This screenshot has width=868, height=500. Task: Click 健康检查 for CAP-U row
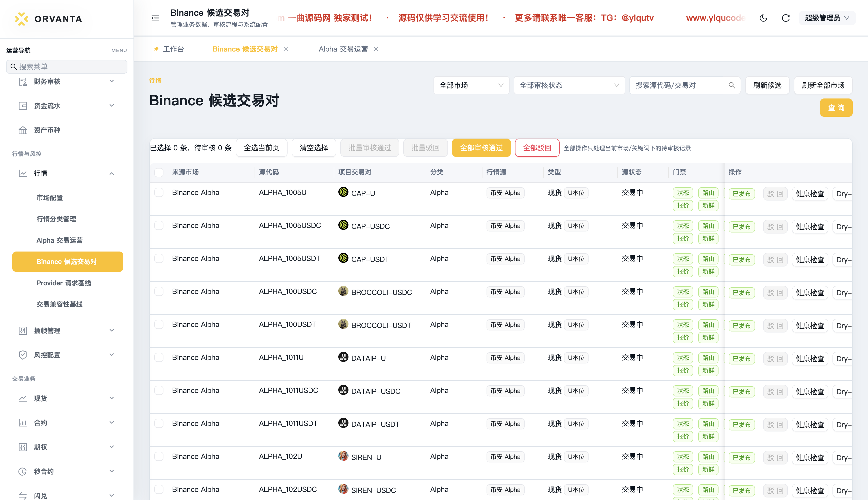tap(810, 194)
